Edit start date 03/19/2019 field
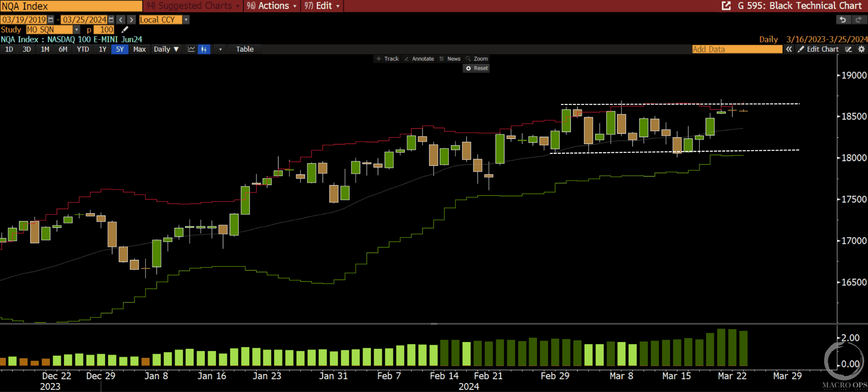Viewport: 868px width, 392px height. pos(24,19)
